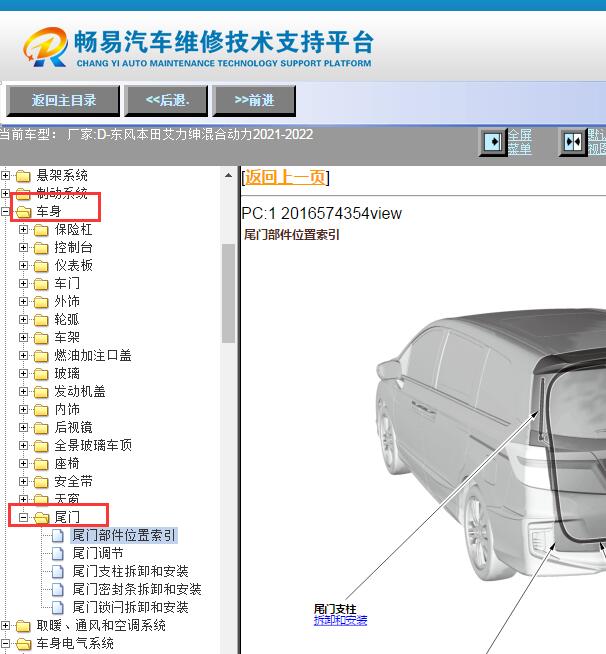Expand the 玻璃 node with its plus sign
Viewport: 606px width, 654px height.
23,374
